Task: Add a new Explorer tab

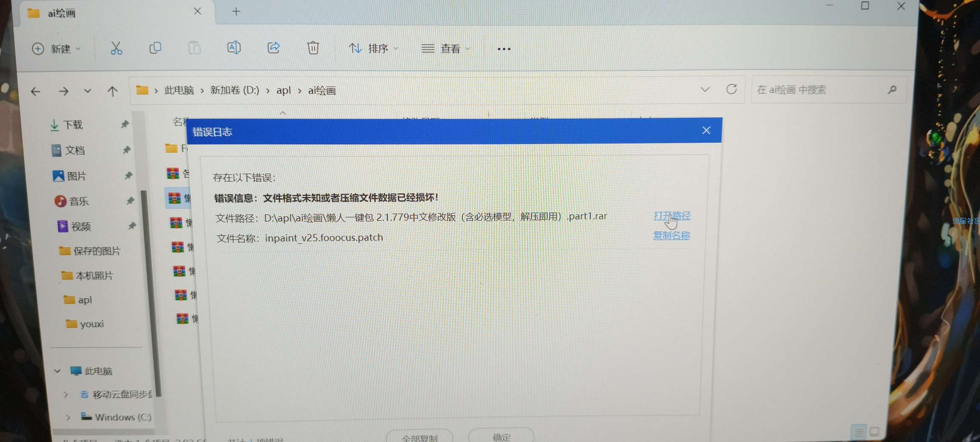Action: pos(236,11)
